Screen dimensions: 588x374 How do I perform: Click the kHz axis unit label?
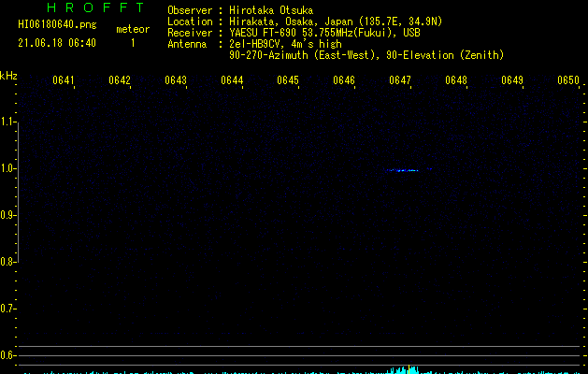(x=8, y=76)
